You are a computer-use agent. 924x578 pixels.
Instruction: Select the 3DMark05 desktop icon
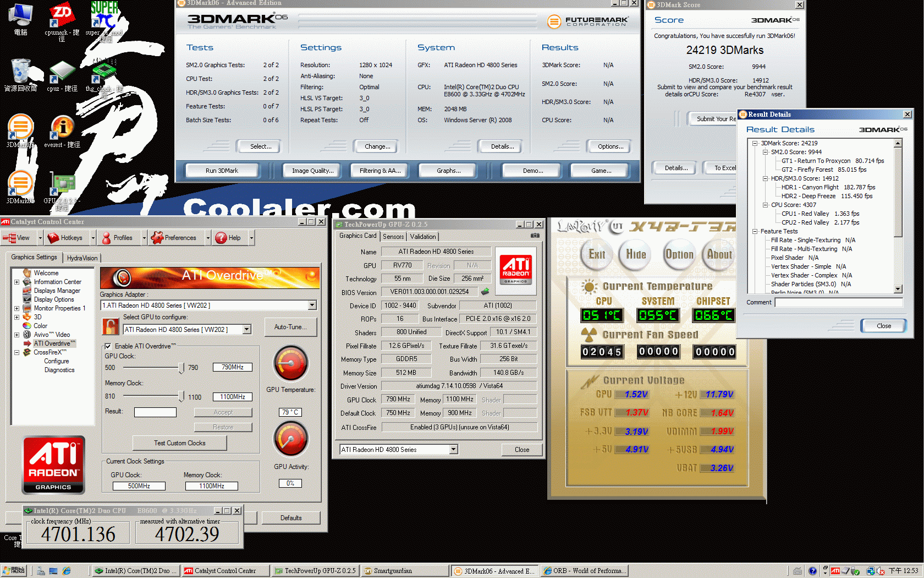[20, 187]
